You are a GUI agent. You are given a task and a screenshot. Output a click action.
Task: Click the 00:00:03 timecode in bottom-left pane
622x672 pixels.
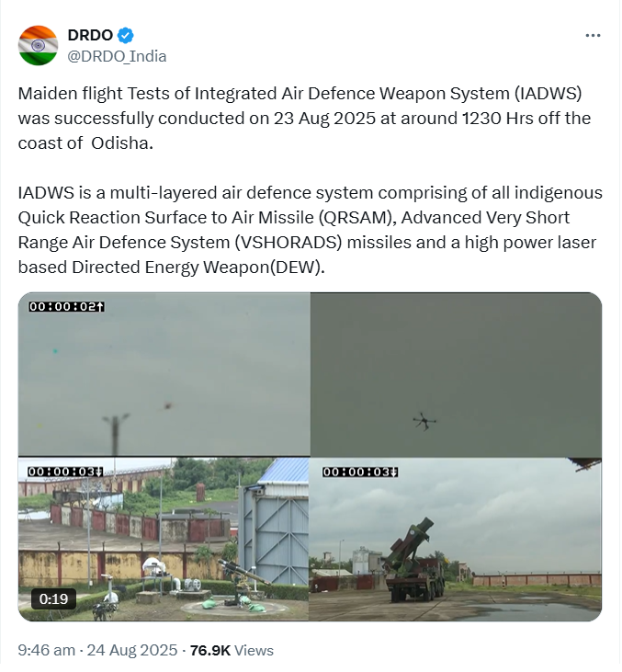(x=65, y=473)
